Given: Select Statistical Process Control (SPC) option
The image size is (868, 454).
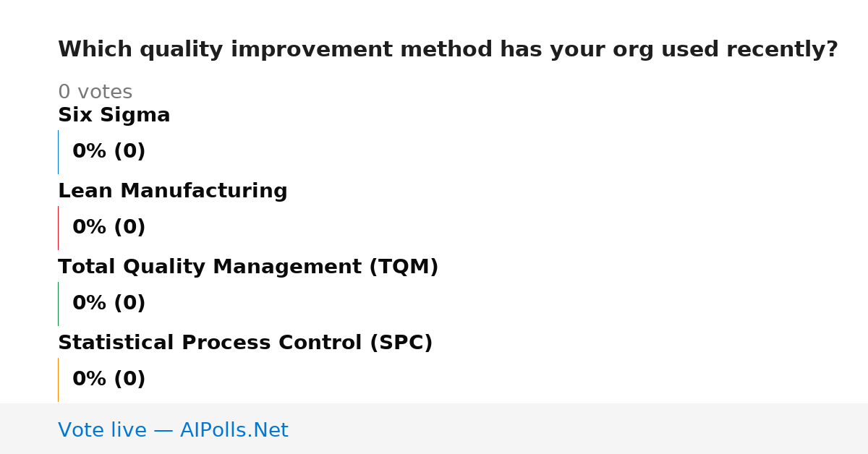Looking at the screenshot, I should coord(245,343).
